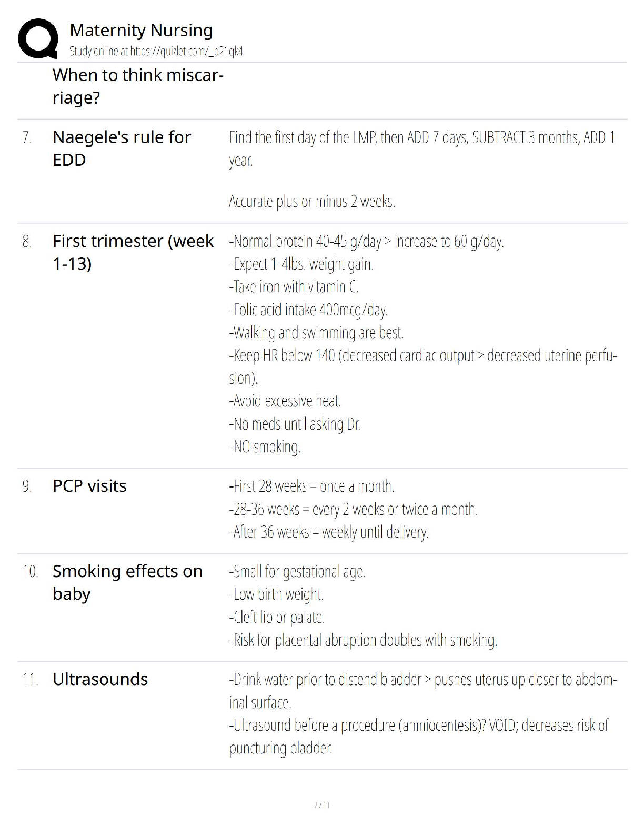This screenshot has height=834, width=644.
Task: Click the Quizlet Q logo
Action: (x=38, y=38)
